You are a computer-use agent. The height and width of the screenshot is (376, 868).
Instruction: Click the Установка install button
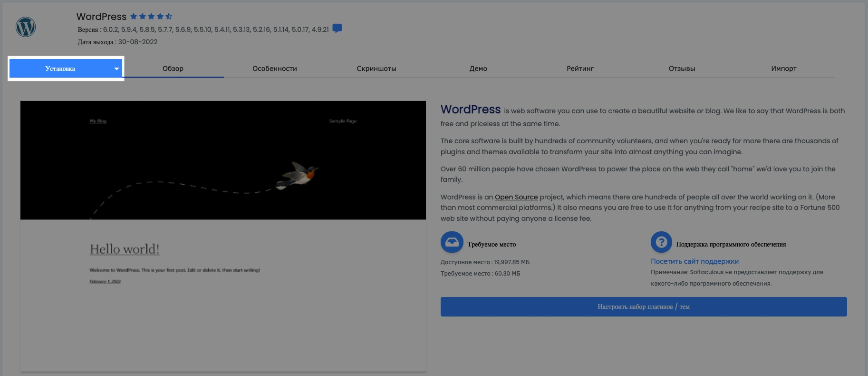tap(60, 69)
